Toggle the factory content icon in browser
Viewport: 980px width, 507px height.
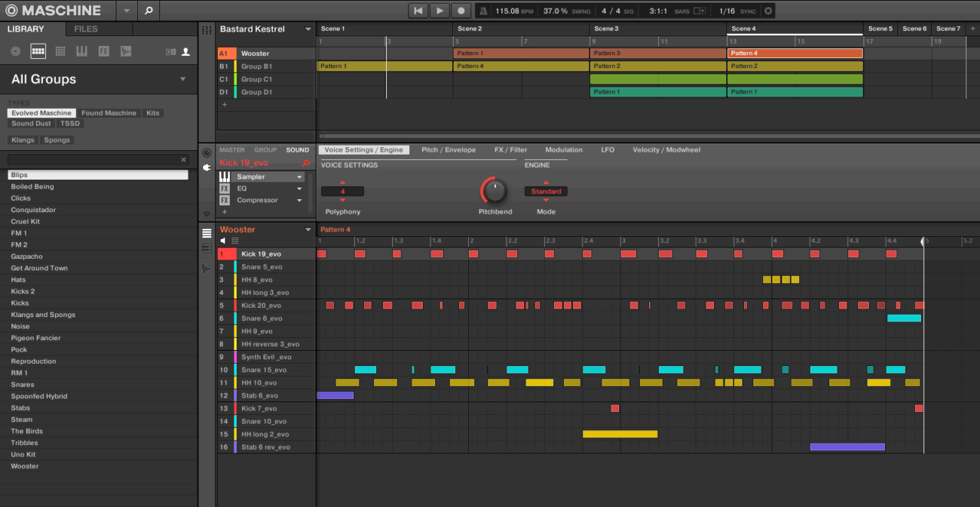point(170,51)
